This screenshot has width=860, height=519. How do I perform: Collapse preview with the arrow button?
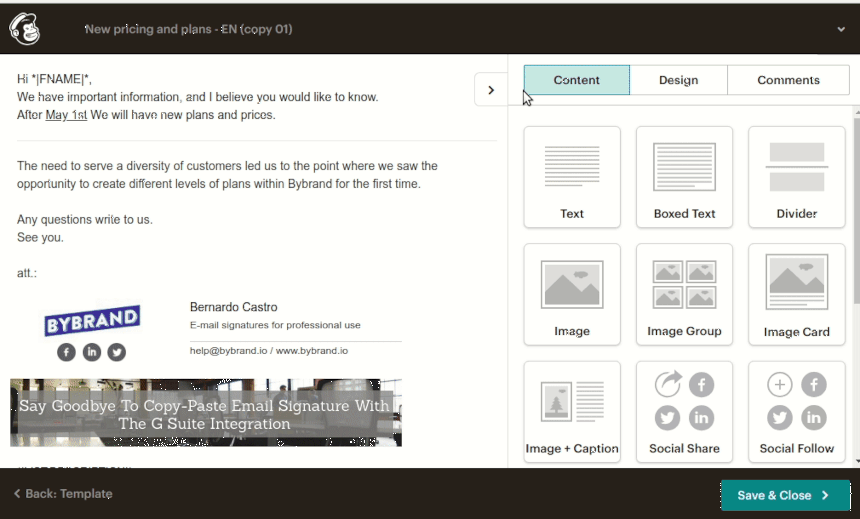pyautogui.click(x=490, y=90)
